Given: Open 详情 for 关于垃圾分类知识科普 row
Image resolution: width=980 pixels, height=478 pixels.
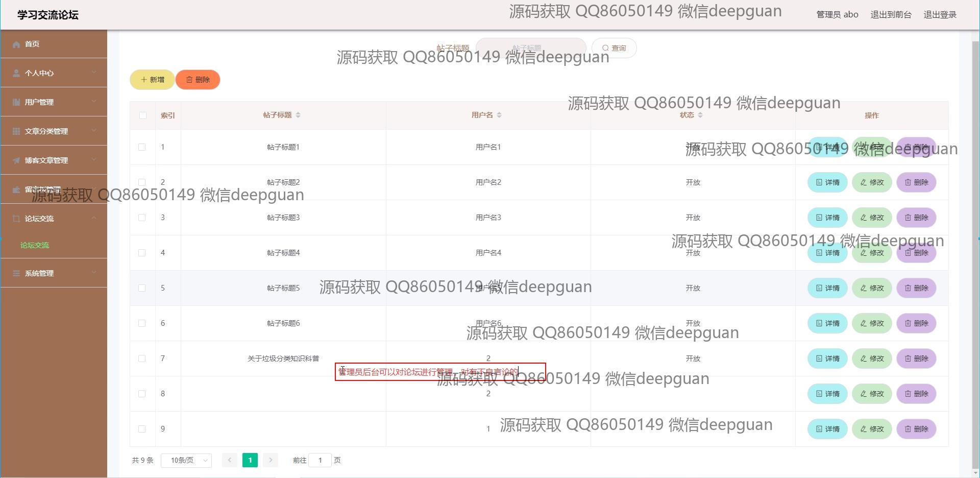Looking at the screenshot, I should pos(827,358).
